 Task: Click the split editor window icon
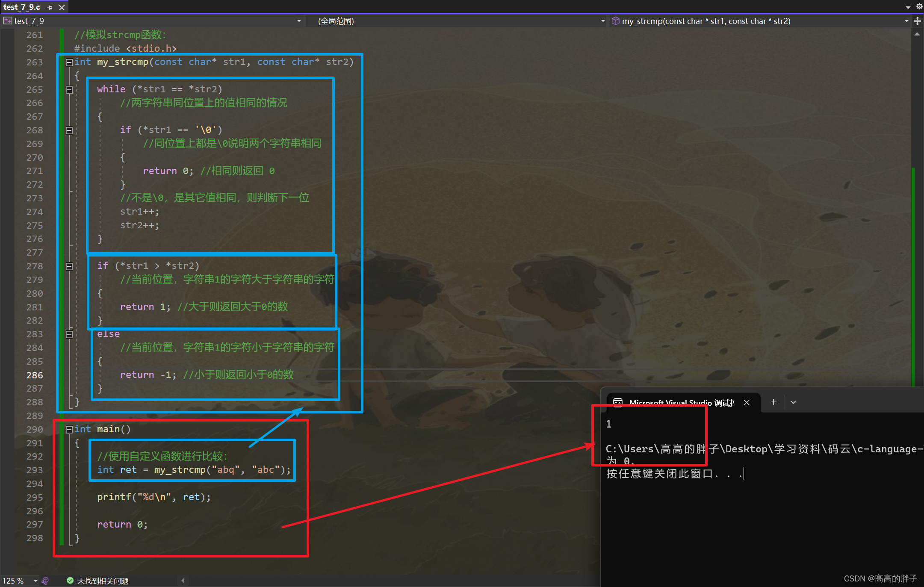coord(918,21)
